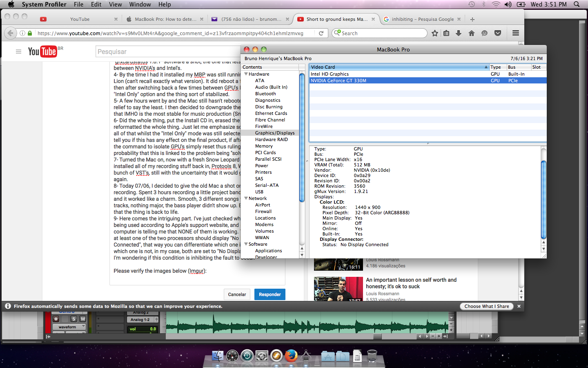This screenshot has height=368, width=588.
Task: Open the Apple menu
Action: [x=11, y=4]
